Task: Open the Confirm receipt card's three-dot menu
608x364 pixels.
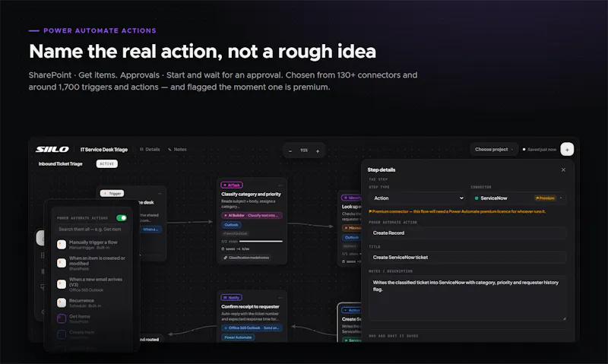Action: 280,298
